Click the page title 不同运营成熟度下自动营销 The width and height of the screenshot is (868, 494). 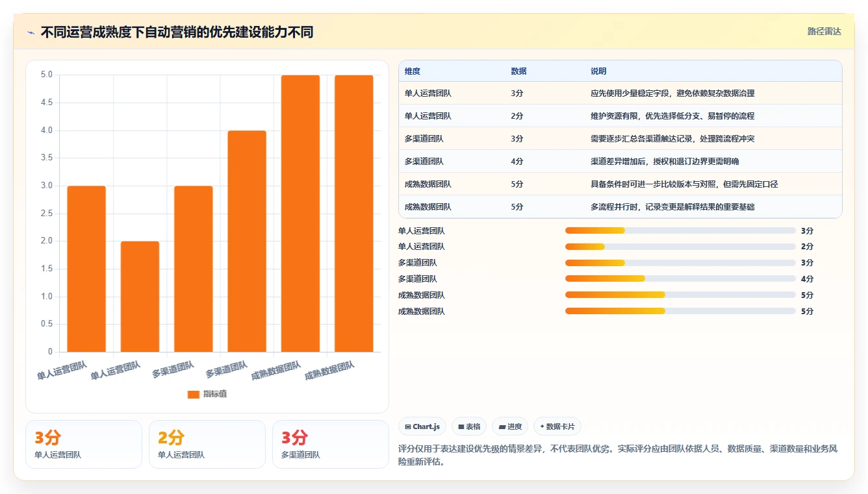click(x=177, y=32)
